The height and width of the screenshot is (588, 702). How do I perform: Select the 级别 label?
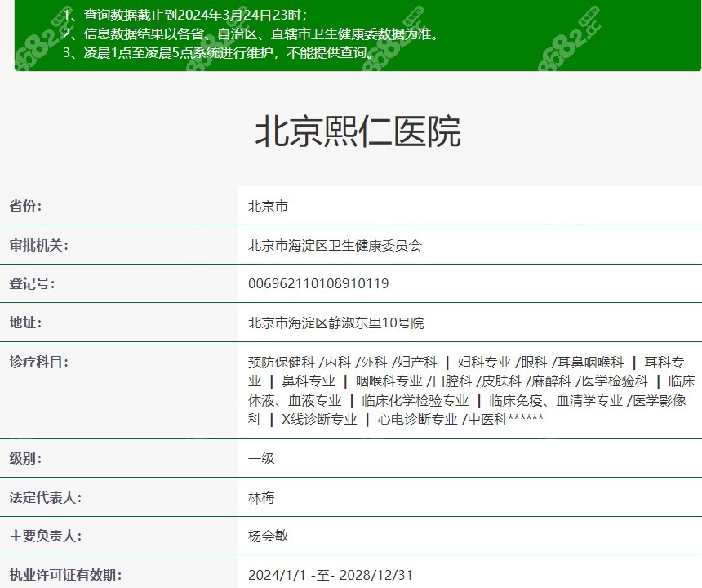coord(25,459)
